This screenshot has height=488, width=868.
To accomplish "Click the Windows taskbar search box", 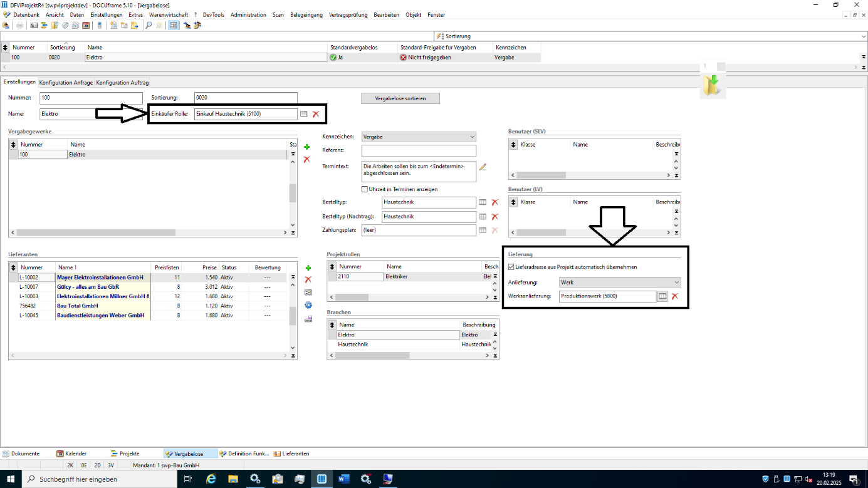I will (x=100, y=479).
